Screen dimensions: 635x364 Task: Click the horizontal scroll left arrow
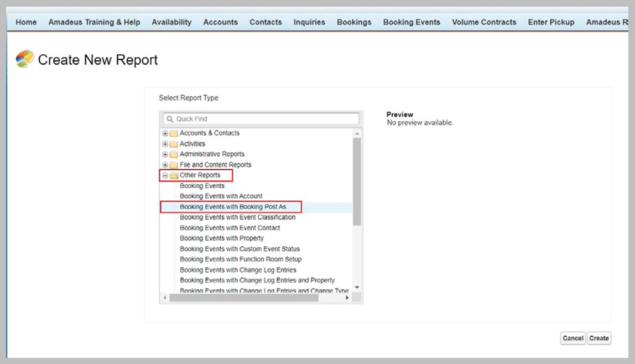(165, 298)
